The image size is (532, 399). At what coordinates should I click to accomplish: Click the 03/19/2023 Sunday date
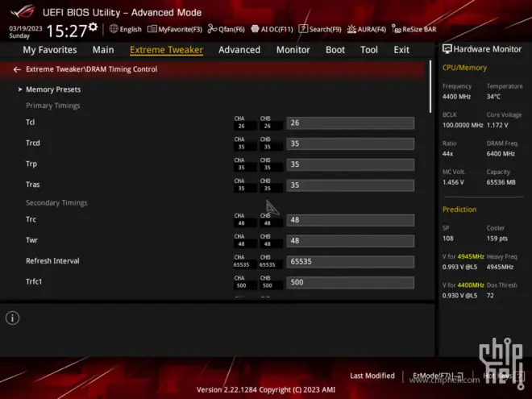26,32
